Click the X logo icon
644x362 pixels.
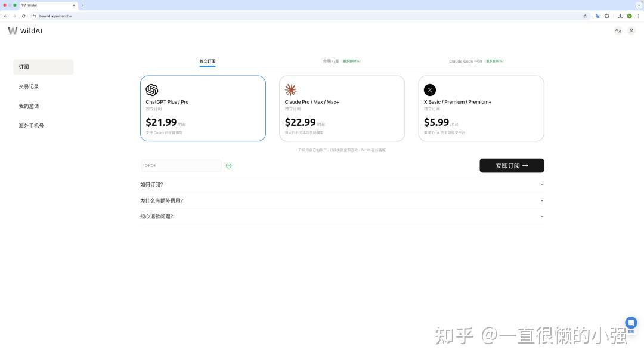429,90
